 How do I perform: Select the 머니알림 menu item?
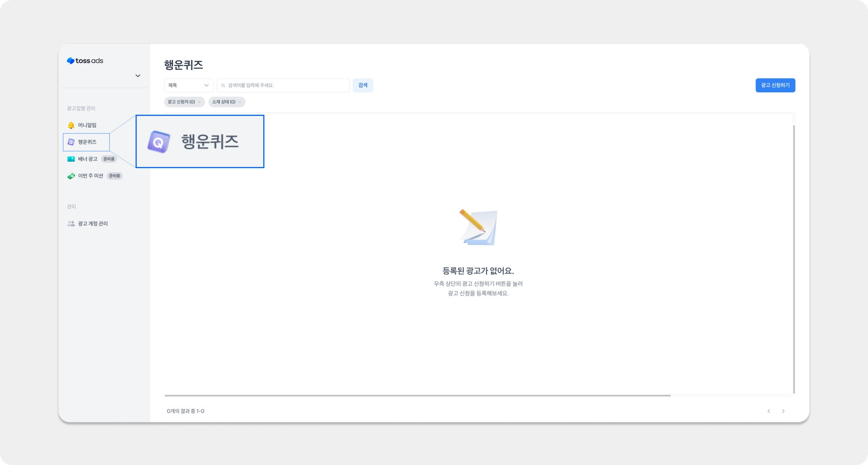click(87, 125)
